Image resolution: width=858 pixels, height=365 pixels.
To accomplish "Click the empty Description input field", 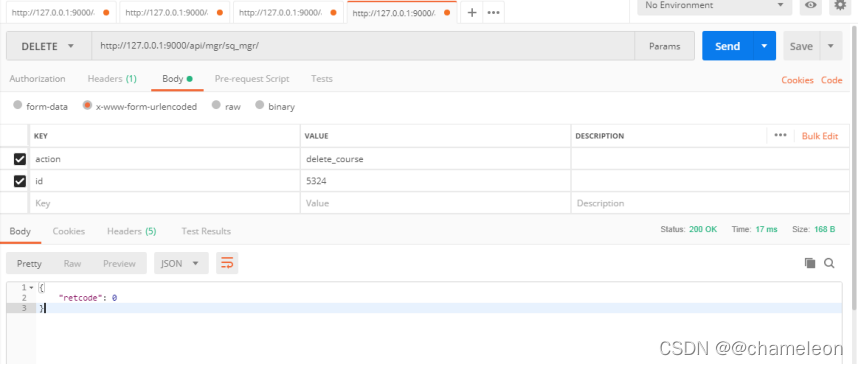I will click(710, 203).
